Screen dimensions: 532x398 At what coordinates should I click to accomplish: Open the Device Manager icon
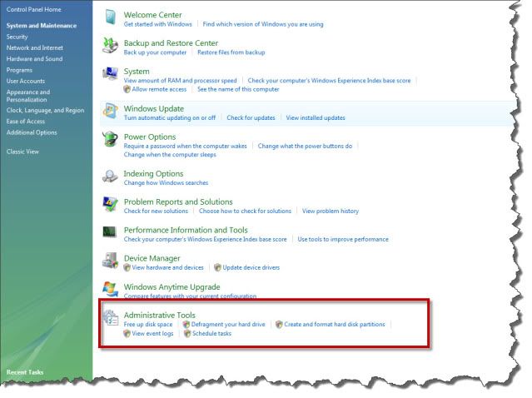110,261
